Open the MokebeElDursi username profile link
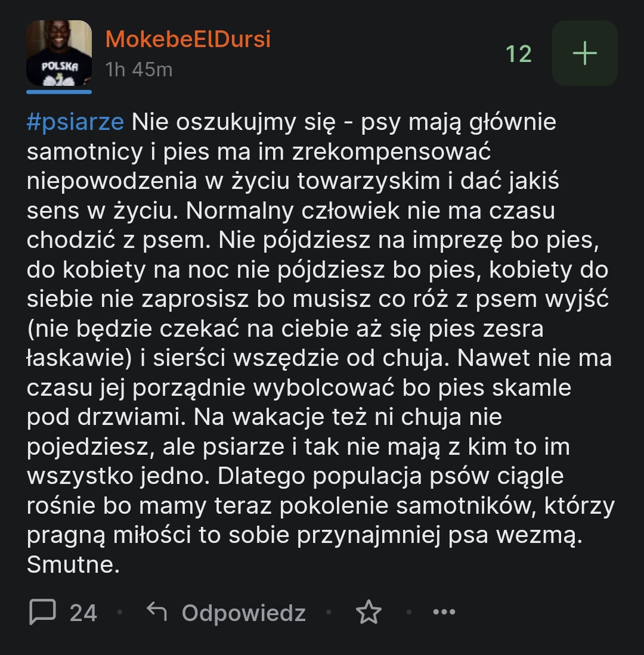Image resolution: width=644 pixels, height=655 pixels. (x=188, y=39)
